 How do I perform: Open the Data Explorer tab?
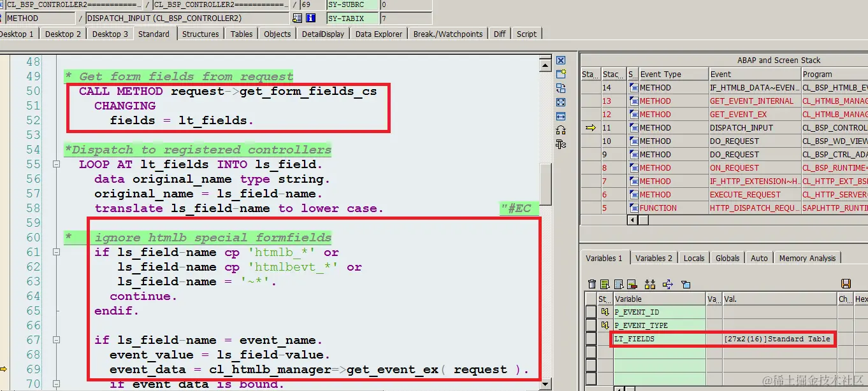[379, 34]
